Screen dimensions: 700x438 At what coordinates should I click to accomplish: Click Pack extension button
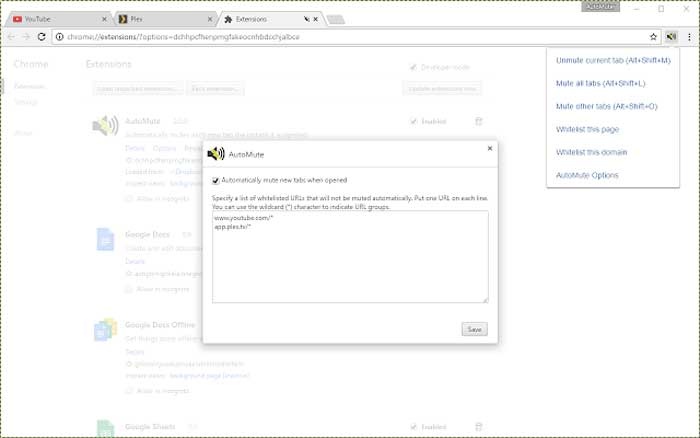point(215,89)
